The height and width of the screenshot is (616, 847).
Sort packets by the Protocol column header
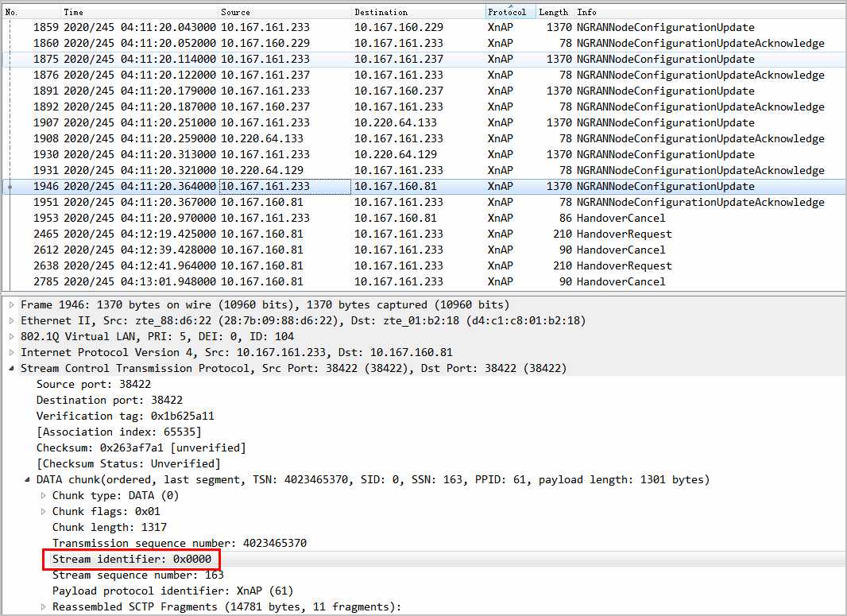click(x=507, y=12)
